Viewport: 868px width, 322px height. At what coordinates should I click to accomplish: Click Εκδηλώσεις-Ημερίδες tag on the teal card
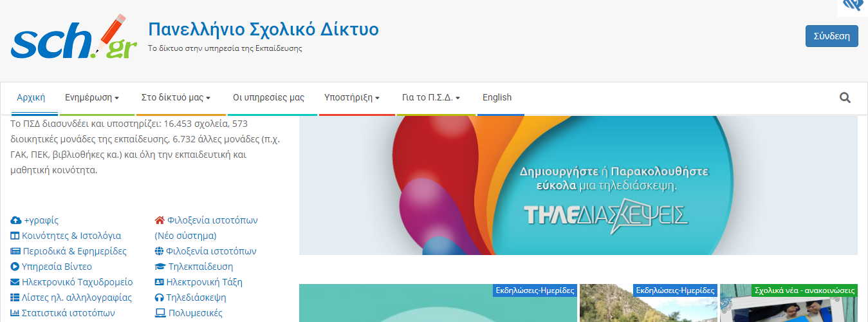[535, 290]
